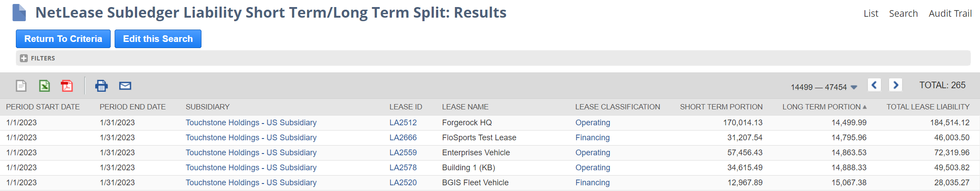Click the document icon beside page title
The image size is (980, 191).
pos(19,12)
